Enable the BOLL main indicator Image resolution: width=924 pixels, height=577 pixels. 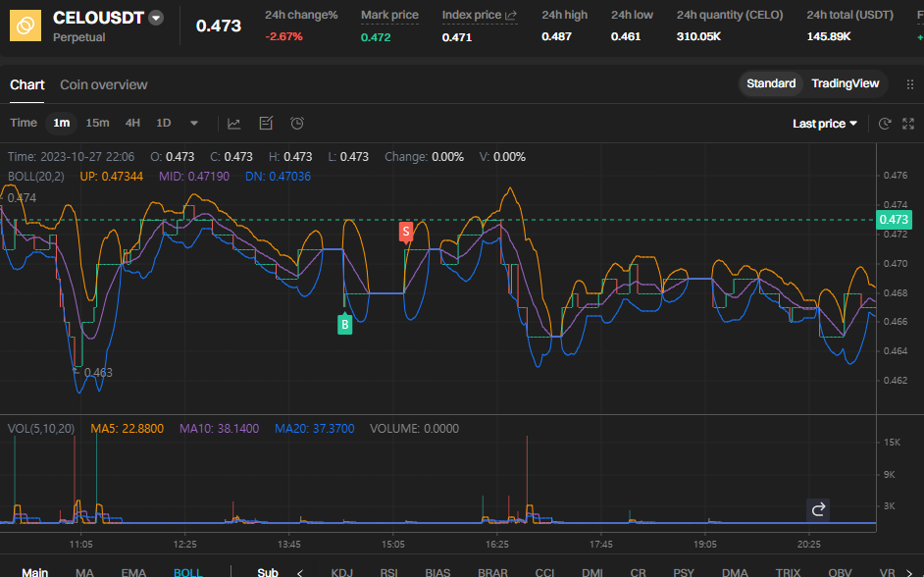188,572
